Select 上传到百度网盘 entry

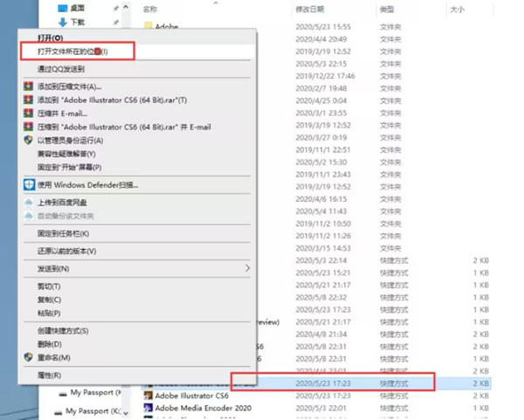62,203
